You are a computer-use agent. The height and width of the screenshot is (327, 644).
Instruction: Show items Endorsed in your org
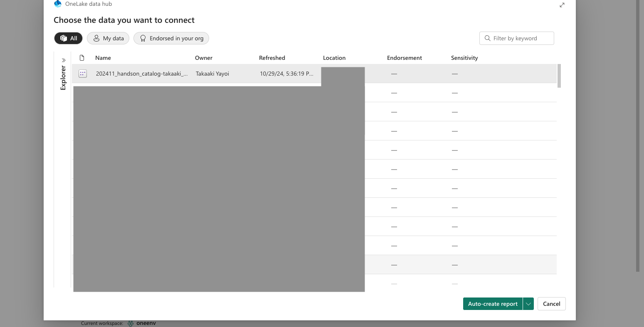171,38
